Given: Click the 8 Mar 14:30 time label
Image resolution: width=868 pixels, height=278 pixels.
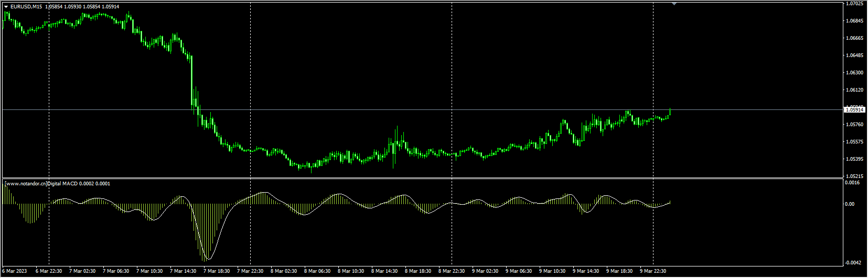Looking at the screenshot, I should (x=384, y=271).
